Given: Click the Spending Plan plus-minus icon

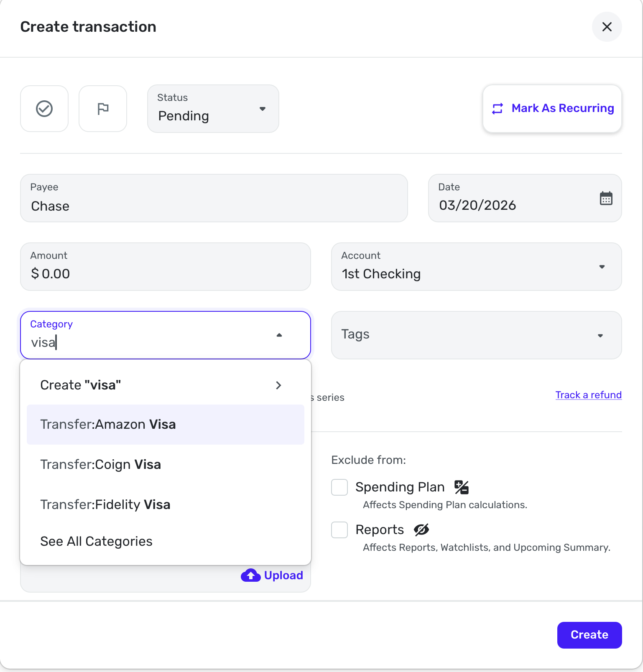Looking at the screenshot, I should click(x=462, y=487).
